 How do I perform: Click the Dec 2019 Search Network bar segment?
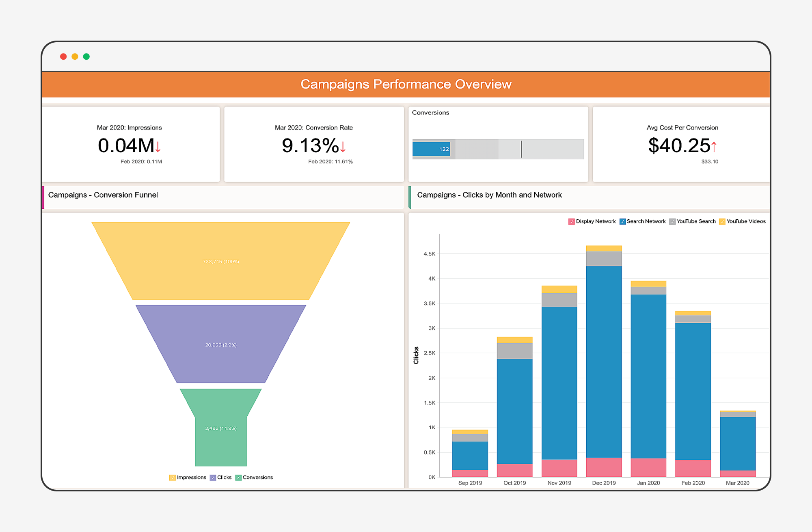(604, 362)
